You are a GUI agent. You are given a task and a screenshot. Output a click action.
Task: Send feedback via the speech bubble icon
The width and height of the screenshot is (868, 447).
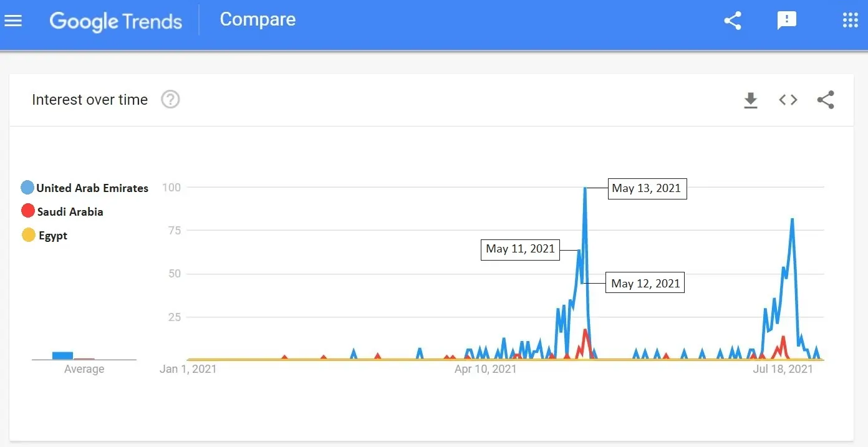pos(787,20)
